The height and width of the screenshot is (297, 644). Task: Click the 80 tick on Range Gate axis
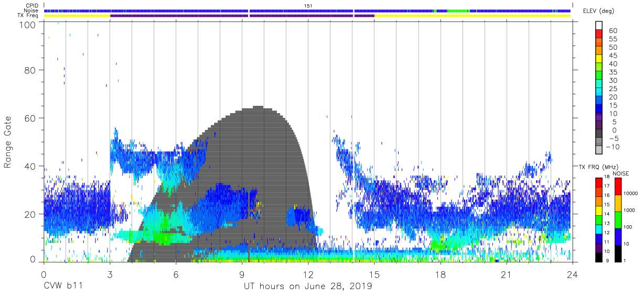(31, 70)
